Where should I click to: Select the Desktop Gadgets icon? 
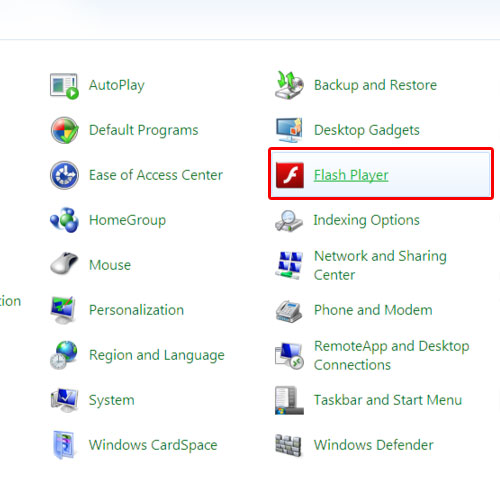click(289, 130)
